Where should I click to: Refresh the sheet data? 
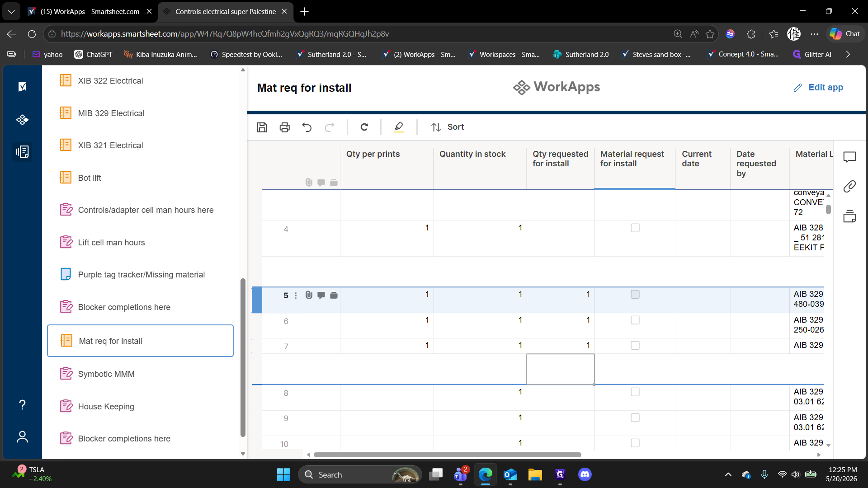pyautogui.click(x=364, y=127)
